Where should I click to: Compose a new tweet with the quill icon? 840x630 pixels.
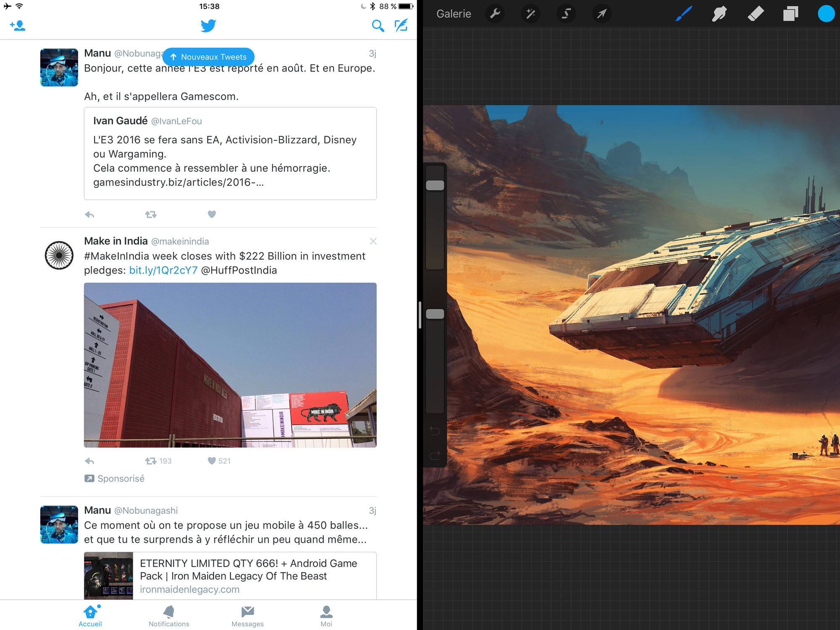[x=401, y=26]
